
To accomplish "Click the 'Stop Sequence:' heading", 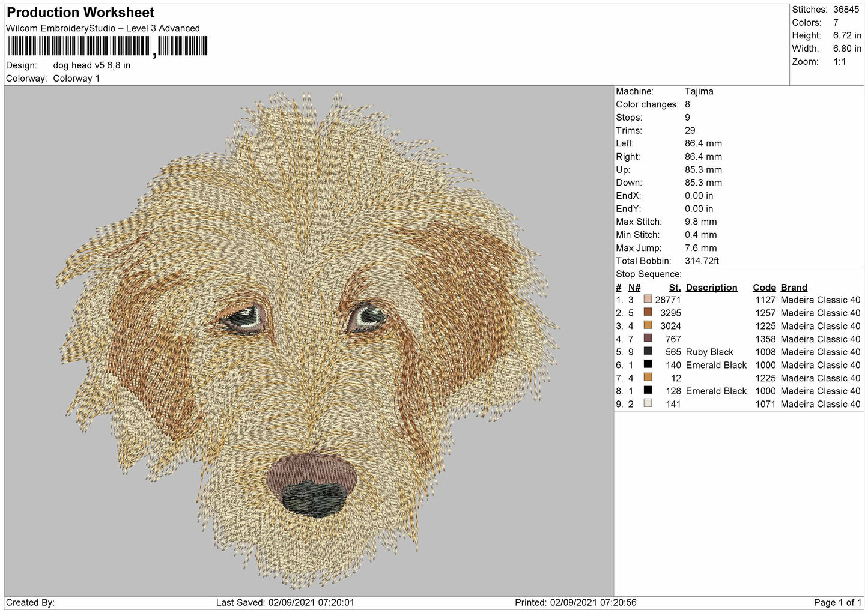I will tap(649, 274).
